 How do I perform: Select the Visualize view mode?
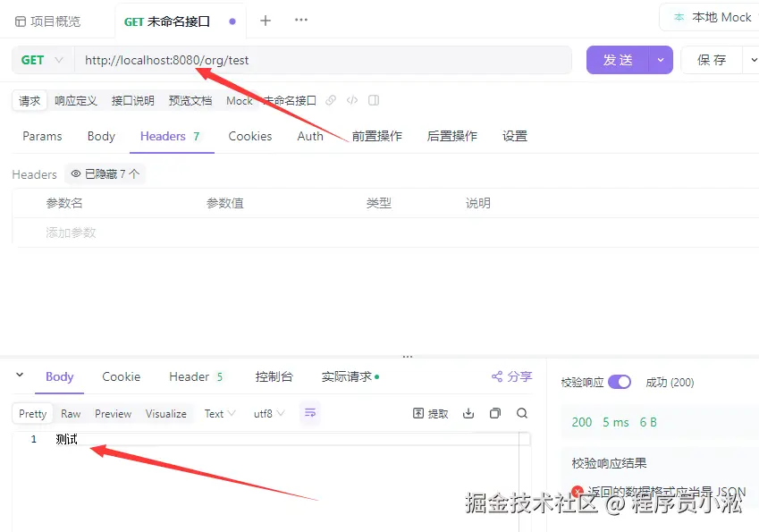(166, 414)
